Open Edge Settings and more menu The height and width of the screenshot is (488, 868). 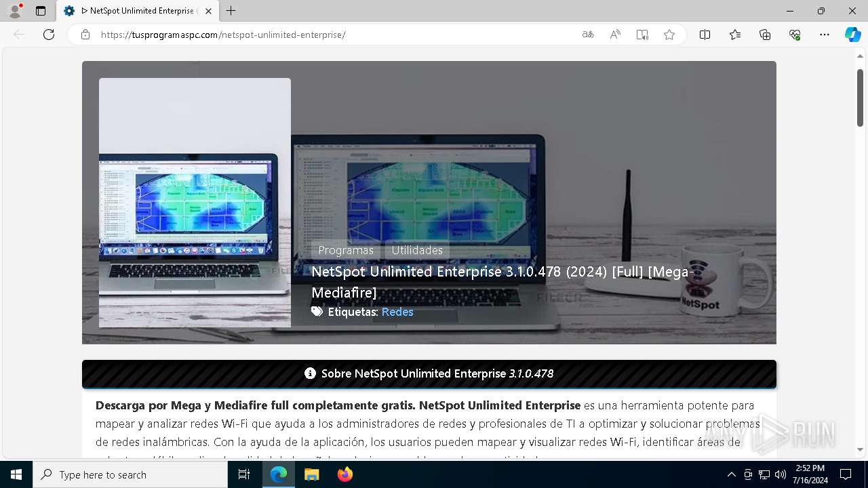825,35
